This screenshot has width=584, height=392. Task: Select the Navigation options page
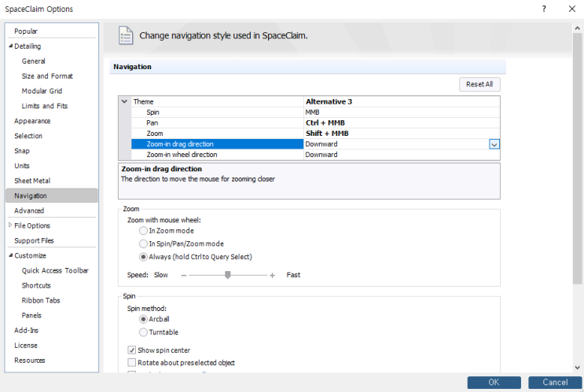[52, 196]
